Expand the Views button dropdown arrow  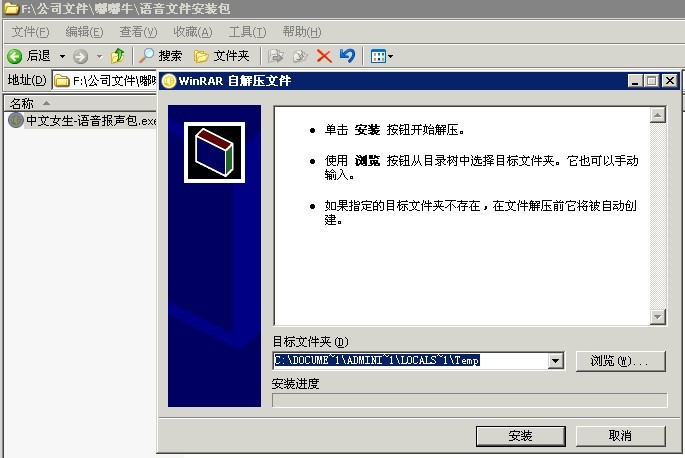391,56
